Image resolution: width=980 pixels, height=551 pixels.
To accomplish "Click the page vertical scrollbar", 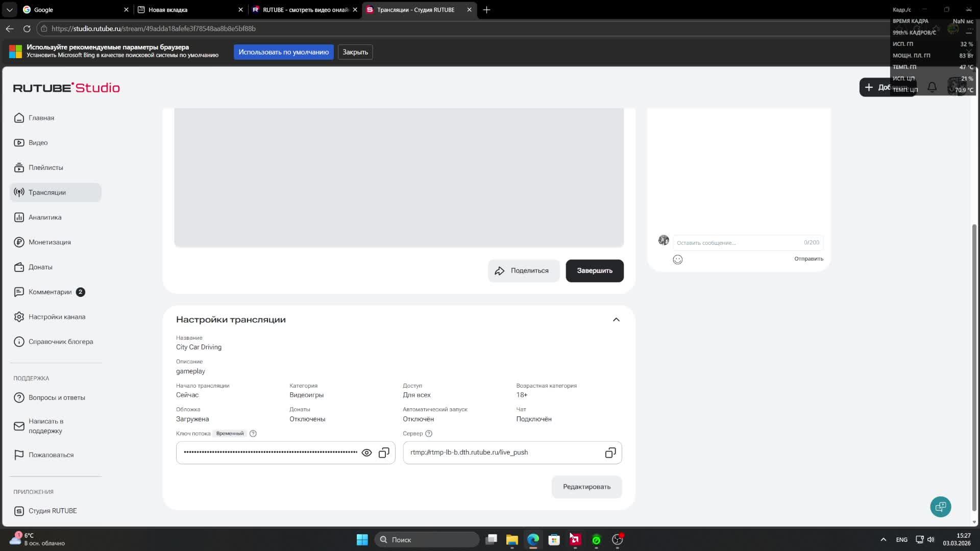I will pyautogui.click(x=974, y=367).
